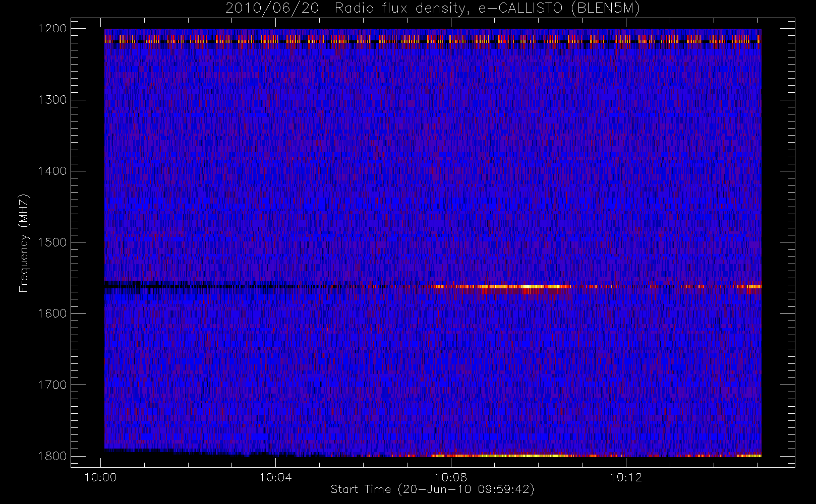This screenshot has width=816, height=504.
Task: Click the plot title '2010/06/20 Radio flux density, e-CALLISTO (BLEN5M)'
Action: click(x=432, y=9)
